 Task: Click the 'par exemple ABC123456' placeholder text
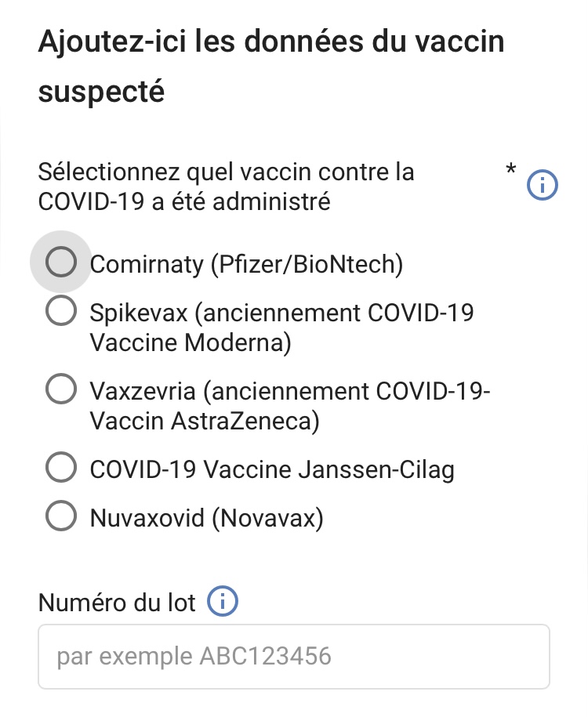[x=194, y=656]
